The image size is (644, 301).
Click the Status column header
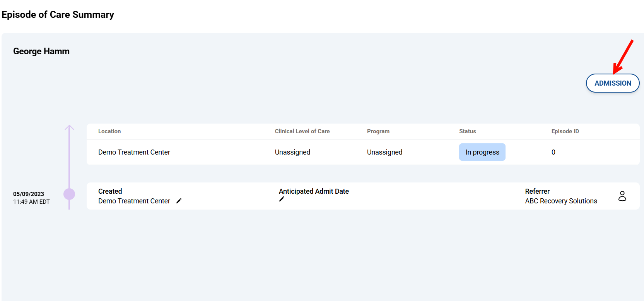coord(467,131)
